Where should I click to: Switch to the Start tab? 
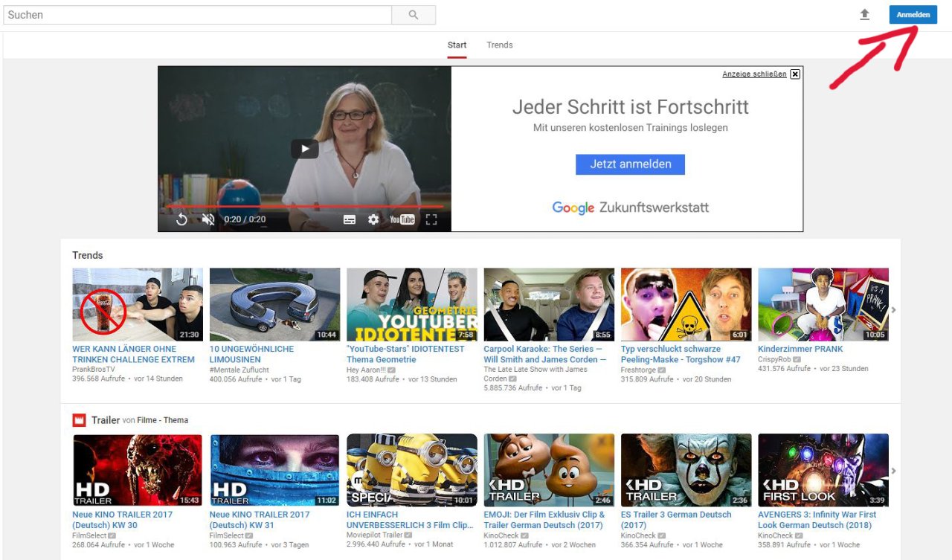457,45
